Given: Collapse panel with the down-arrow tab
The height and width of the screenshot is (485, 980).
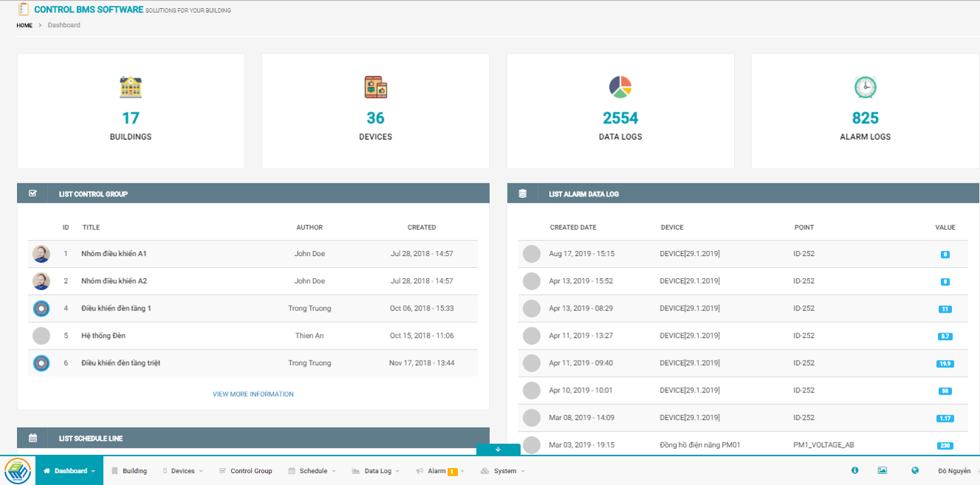Looking at the screenshot, I should [498, 449].
